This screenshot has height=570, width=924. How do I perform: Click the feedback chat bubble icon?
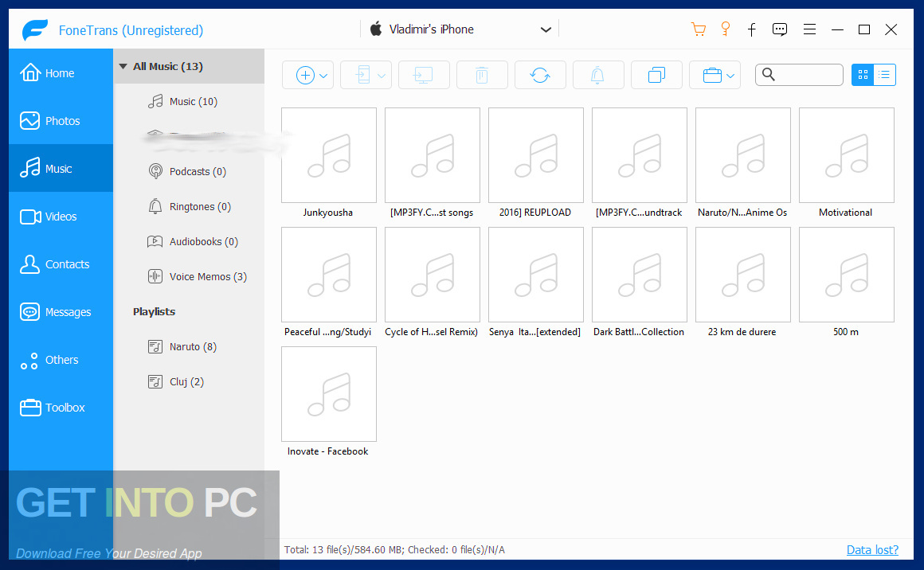point(780,29)
